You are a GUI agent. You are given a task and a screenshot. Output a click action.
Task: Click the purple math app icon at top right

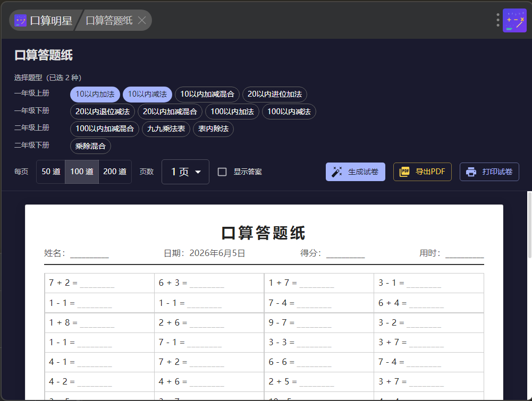coord(514,20)
